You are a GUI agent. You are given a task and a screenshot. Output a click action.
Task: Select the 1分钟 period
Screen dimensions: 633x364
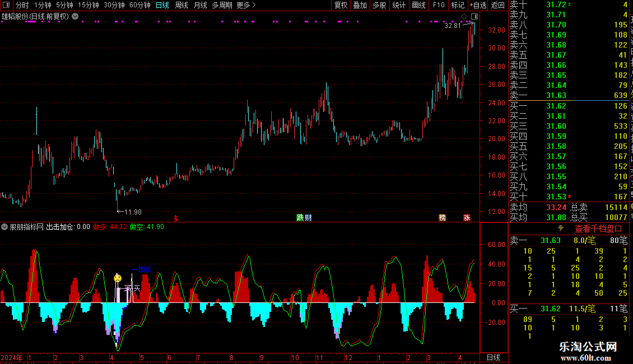(43, 5)
